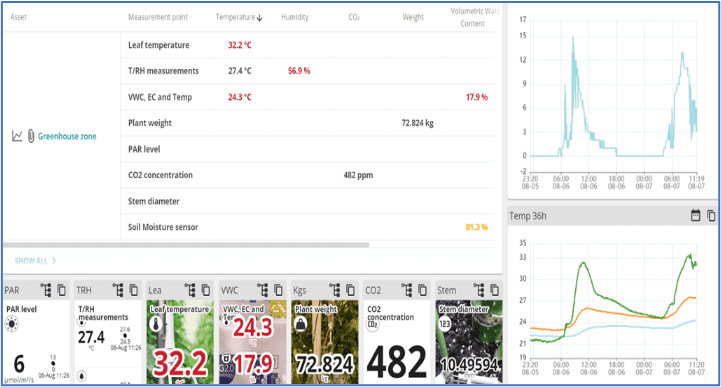Open the VWC, EC and Temp card
The image size is (721, 387).
click(x=252, y=342)
